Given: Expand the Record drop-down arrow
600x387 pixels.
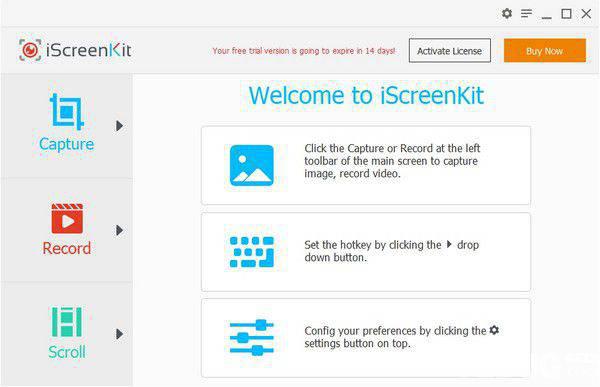Looking at the screenshot, I should [x=119, y=230].
